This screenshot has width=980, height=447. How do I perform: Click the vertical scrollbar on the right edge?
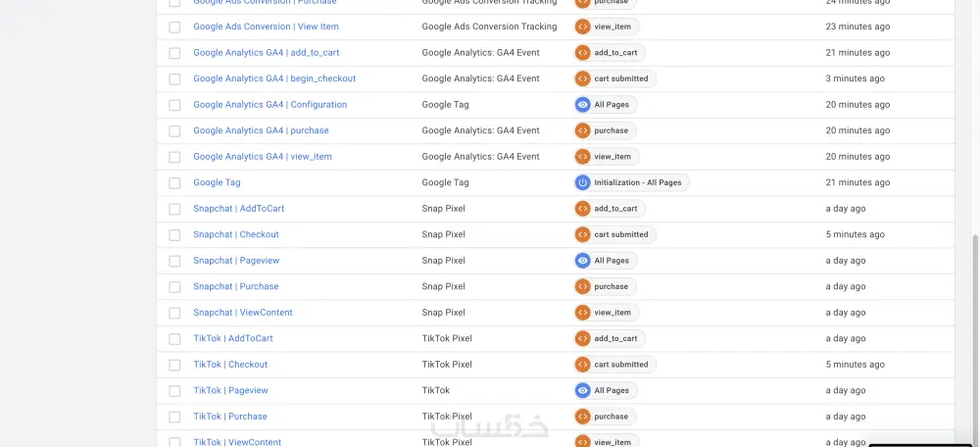974,333
